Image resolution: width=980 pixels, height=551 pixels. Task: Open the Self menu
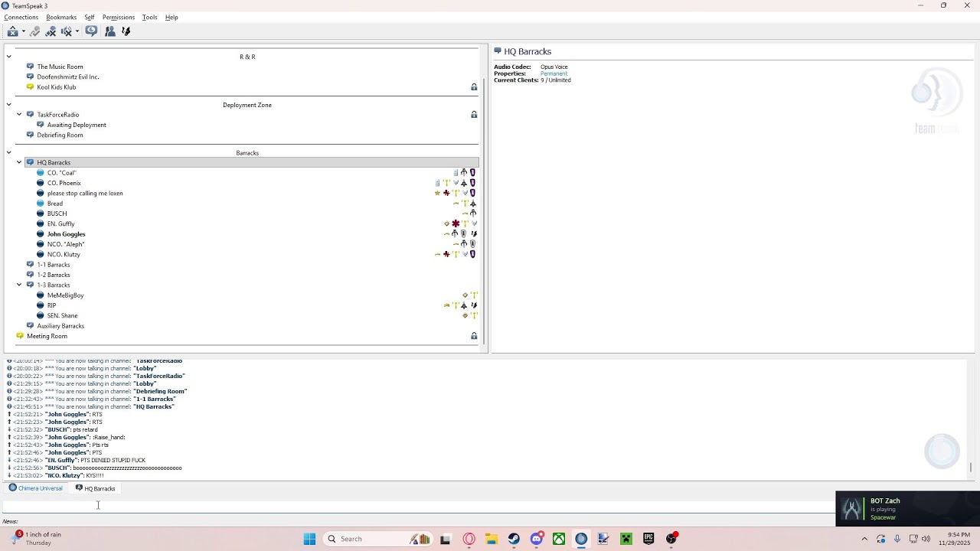[90, 17]
